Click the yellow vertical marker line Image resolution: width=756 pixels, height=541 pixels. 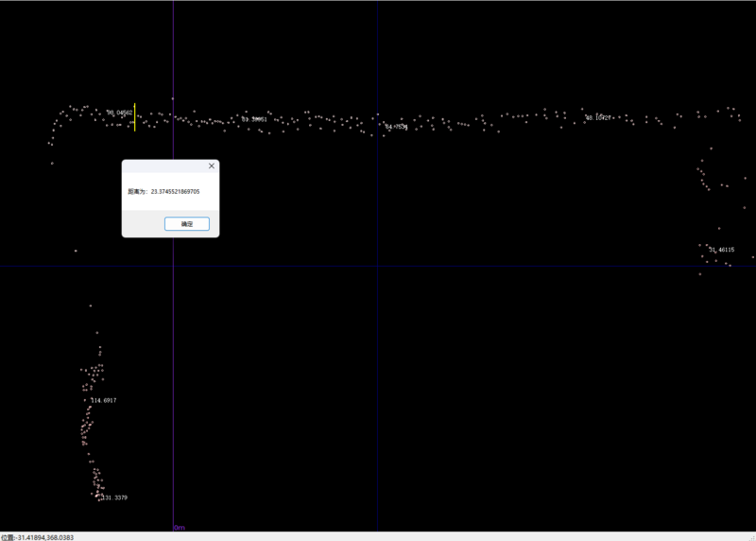pyautogui.click(x=134, y=117)
